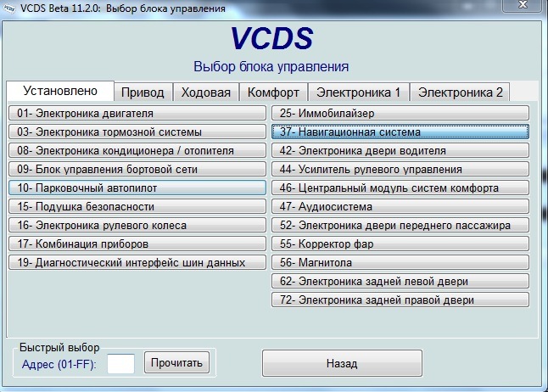
Task: Go back with the Назад button
Action: (x=342, y=363)
